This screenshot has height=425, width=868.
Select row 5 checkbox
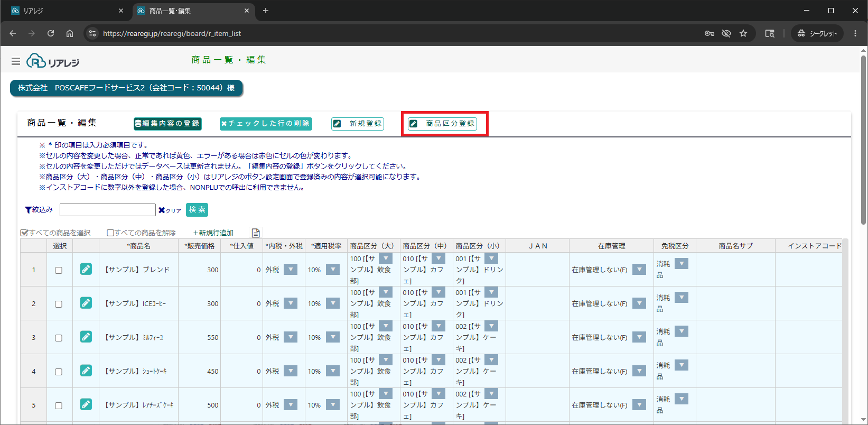[59, 405]
